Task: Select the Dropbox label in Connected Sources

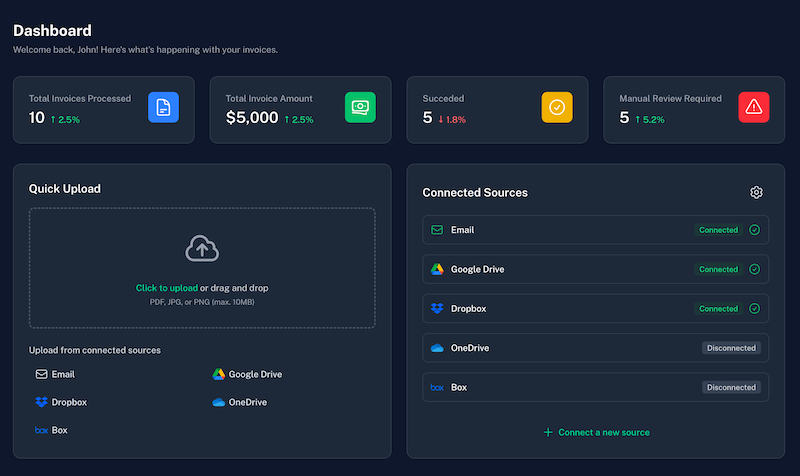Action: click(x=468, y=309)
